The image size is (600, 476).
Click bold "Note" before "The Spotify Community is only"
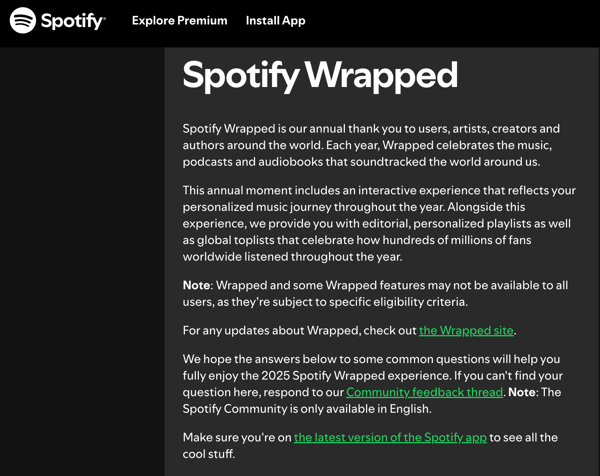[x=521, y=392]
